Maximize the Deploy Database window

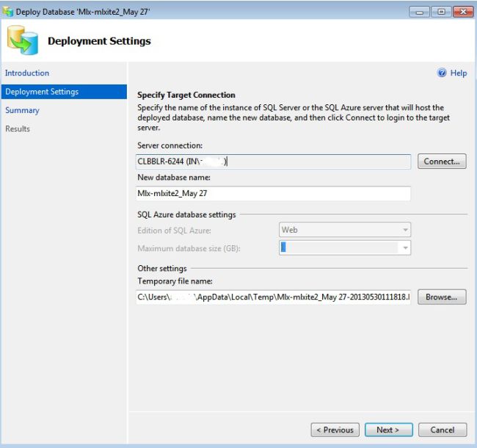[441, 12]
